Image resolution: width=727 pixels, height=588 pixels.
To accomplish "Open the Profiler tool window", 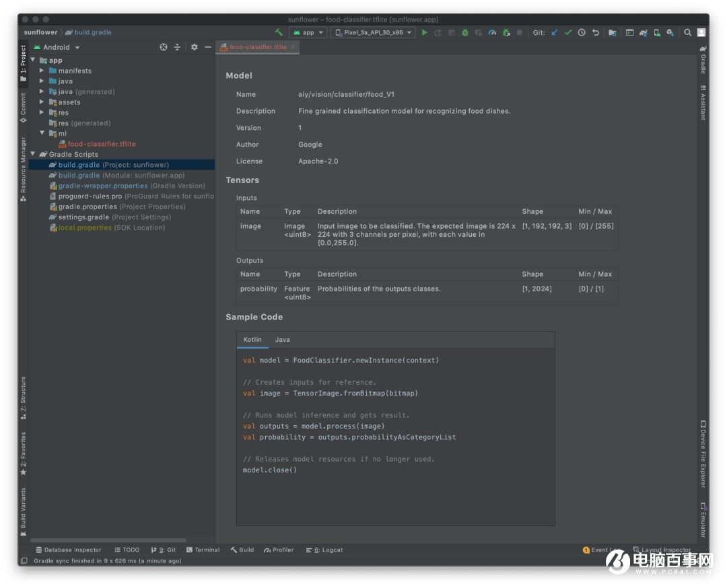I will (x=279, y=550).
